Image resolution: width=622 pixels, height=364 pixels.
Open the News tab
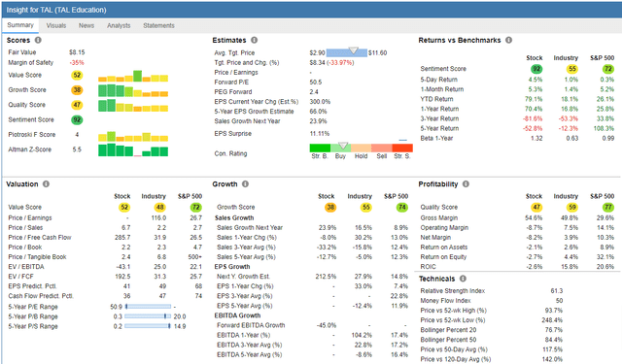coord(86,26)
